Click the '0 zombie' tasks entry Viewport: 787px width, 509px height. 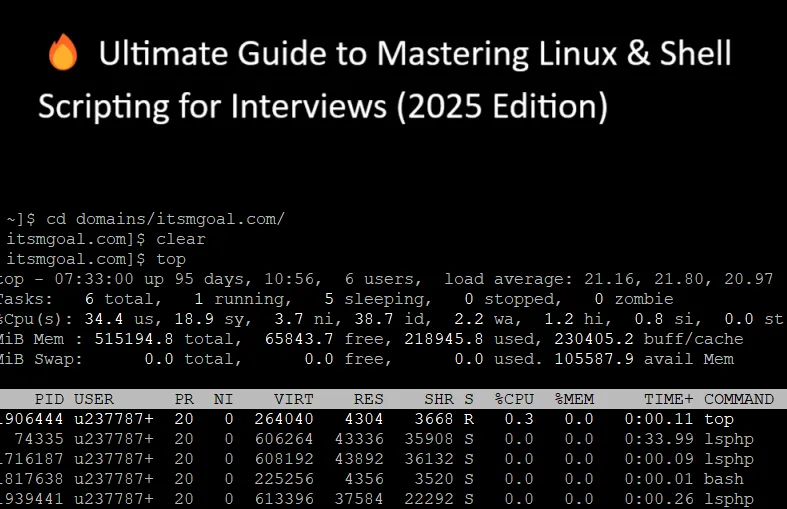[x=633, y=299]
